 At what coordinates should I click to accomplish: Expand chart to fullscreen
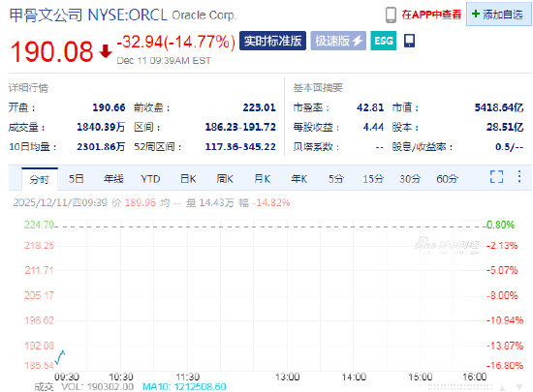pyautogui.click(x=496, y=177)
